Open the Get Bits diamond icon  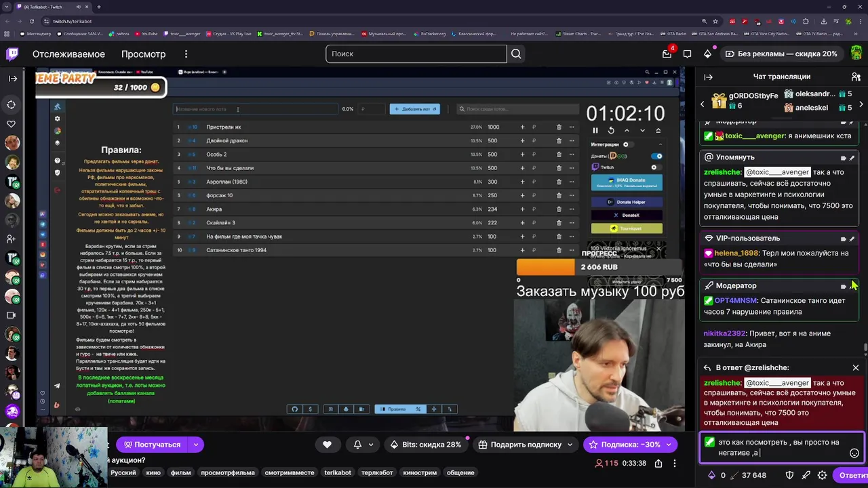pyautogui.click(x=708, y=54)
